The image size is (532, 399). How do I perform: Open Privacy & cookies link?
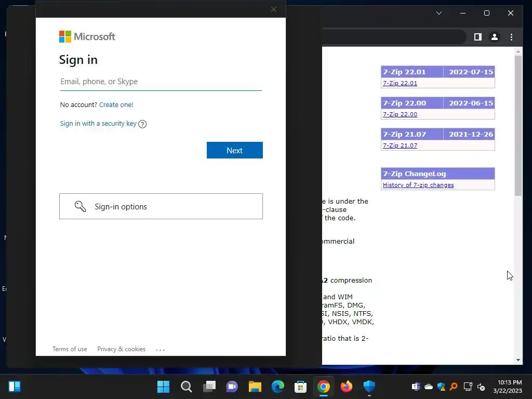coord(121,349)
